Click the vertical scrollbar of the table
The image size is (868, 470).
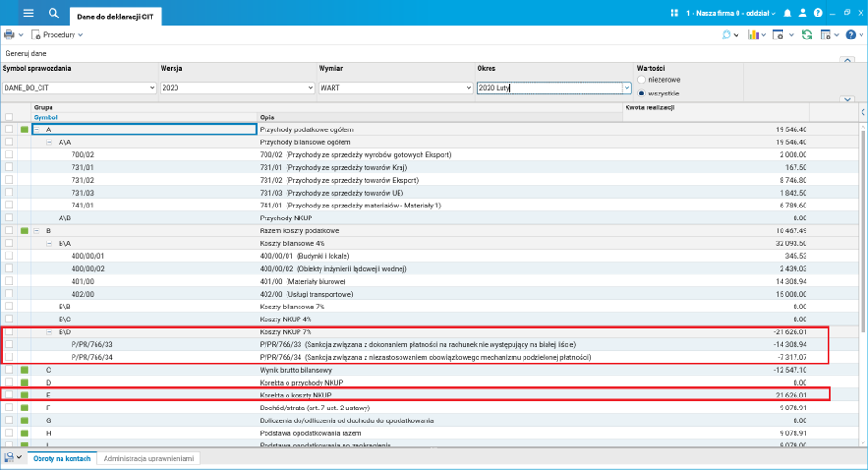coord(863,229)
